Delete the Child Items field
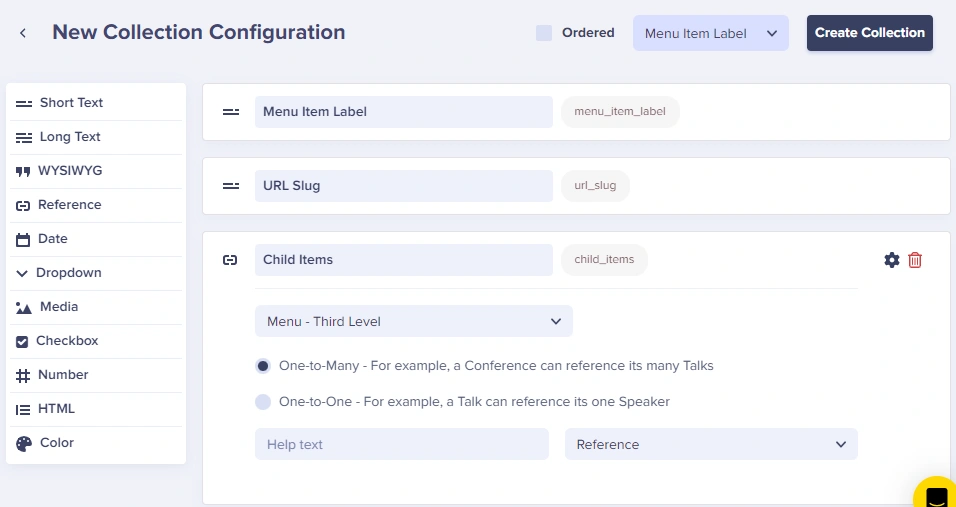This screenshot has height=507, width=956. tap(915, 260)
